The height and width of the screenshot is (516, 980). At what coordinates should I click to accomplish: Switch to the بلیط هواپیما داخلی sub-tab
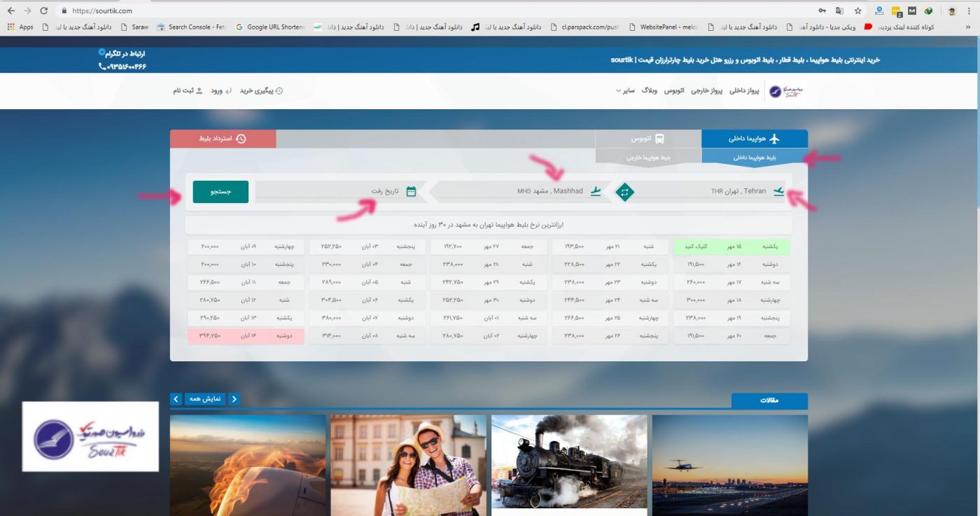pyautogui.click(x=755, y=158)
